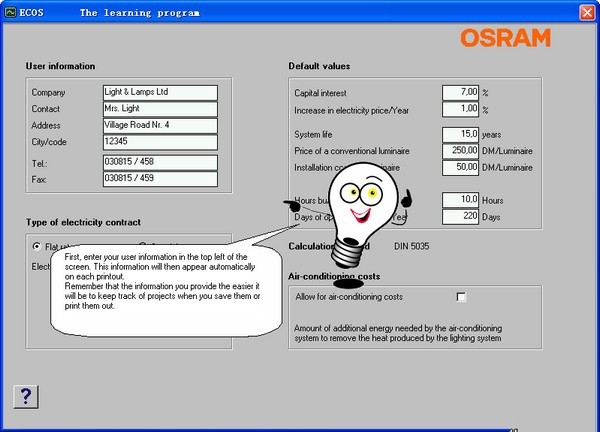Click Type of electricity contract heading
The height and width of the screenshot is (432, 600).
point(83,222)
